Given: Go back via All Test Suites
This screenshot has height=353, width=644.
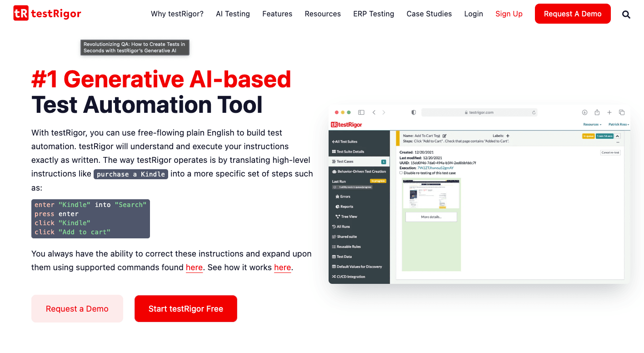Looking at the screenshot, I should (x=344, y=141).
